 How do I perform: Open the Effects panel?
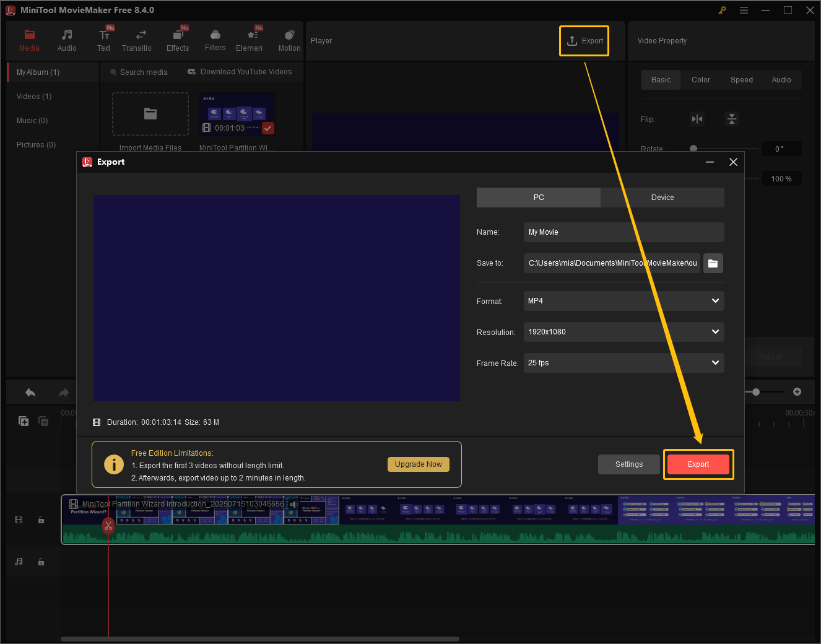[178, 40]
